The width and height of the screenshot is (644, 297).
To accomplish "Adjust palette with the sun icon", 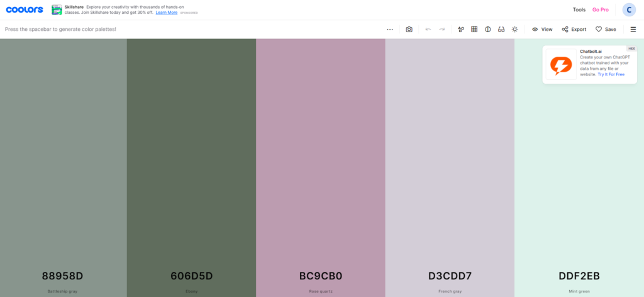I will (x=514, y=30).
